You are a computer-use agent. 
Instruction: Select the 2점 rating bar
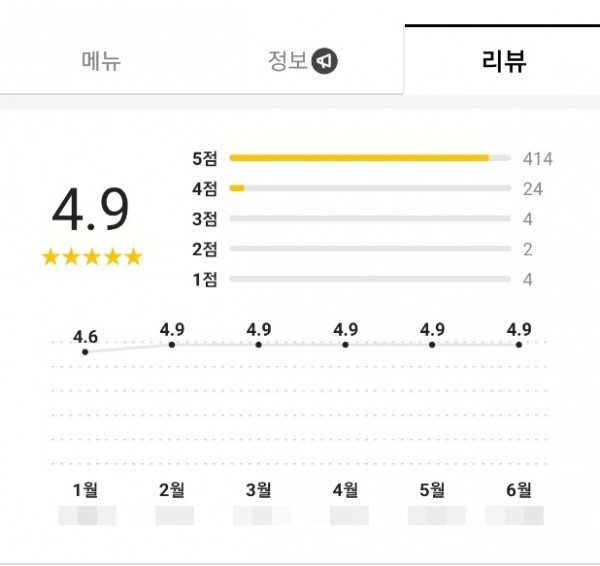(370, 249)
